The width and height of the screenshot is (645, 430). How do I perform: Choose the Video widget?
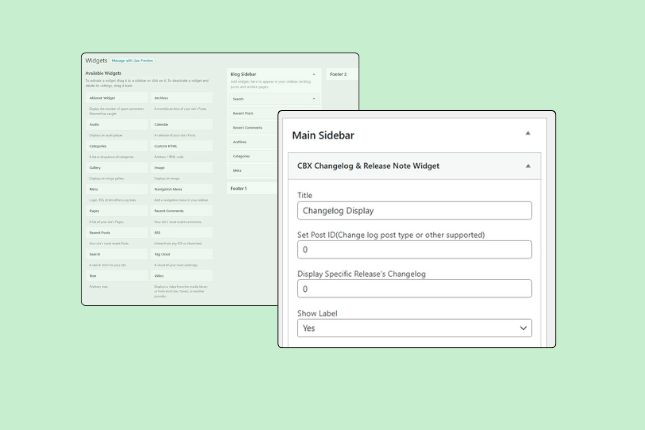coord(182,276)
